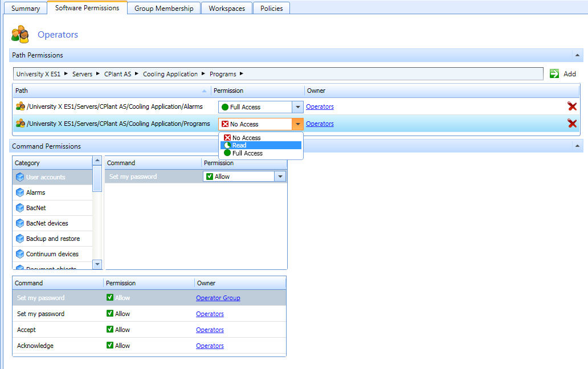The height and width of the screenshot is (369, 588).
Task: Select the Continuum devices category icon
Action: 20,254
